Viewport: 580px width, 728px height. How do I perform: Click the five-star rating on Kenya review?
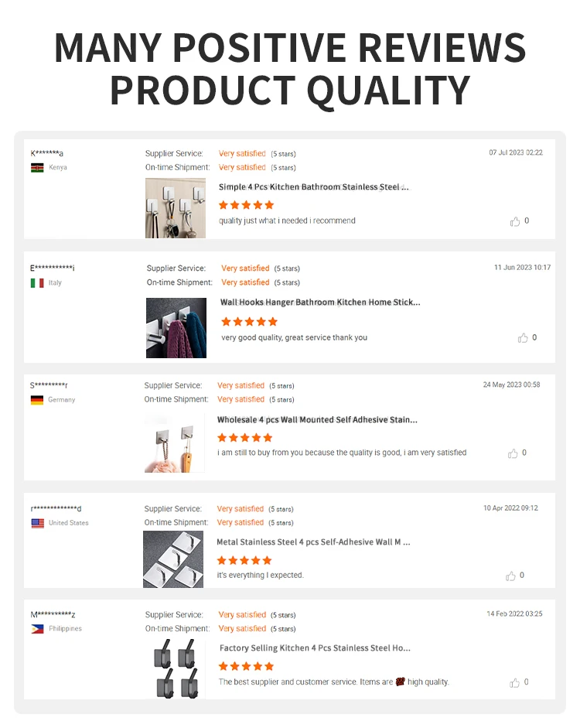pos(247,205)
